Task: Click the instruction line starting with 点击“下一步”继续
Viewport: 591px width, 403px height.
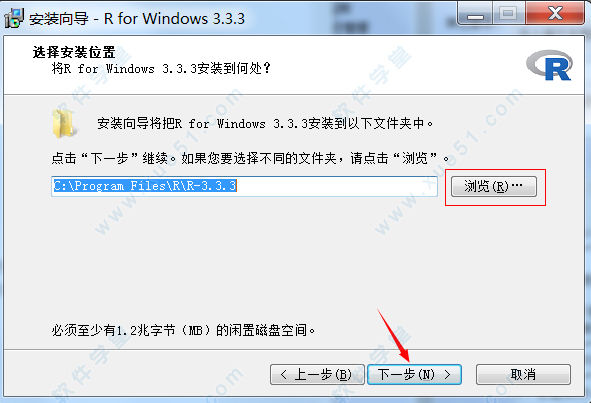Action: tap(251, 158)
